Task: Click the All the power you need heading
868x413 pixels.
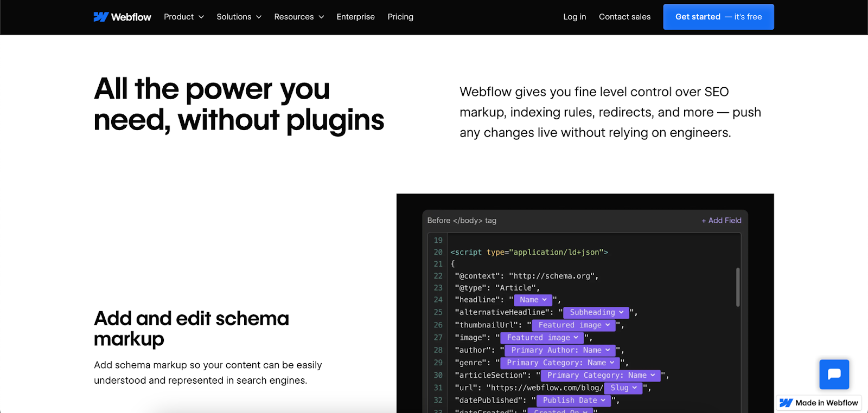Action: tap(239, 104)
